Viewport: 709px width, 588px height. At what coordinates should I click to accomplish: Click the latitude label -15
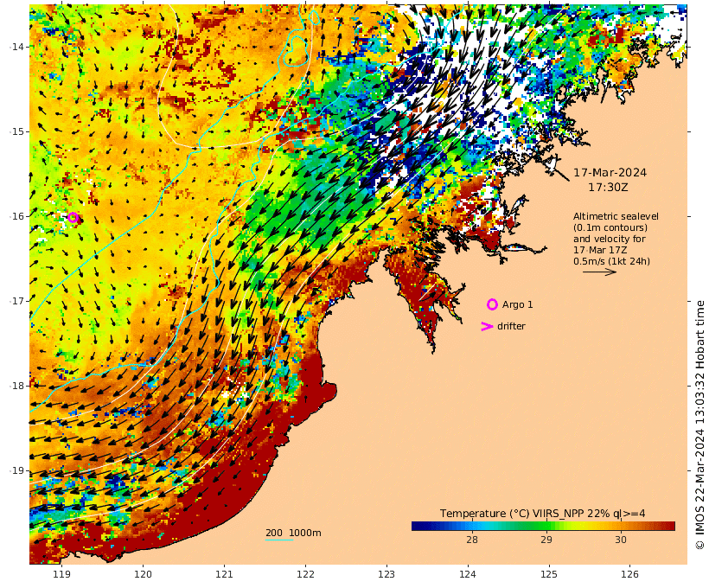[16, 131]
